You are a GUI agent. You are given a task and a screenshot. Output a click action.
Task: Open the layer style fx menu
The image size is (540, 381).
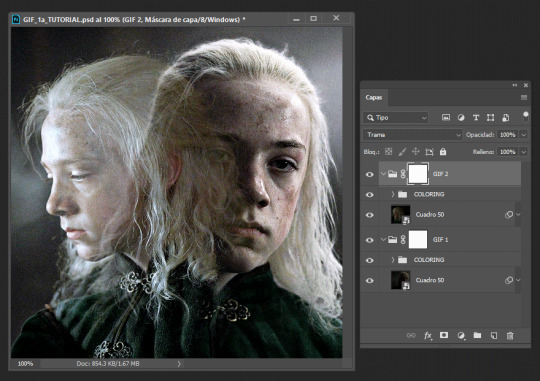[x=428, y=335]
